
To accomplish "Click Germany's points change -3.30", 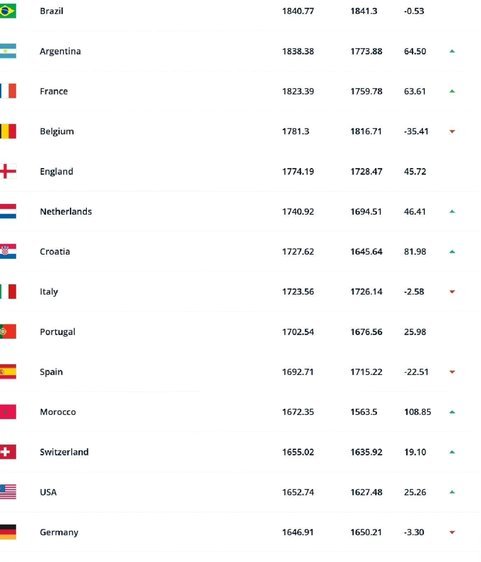I will pos(414,532).
